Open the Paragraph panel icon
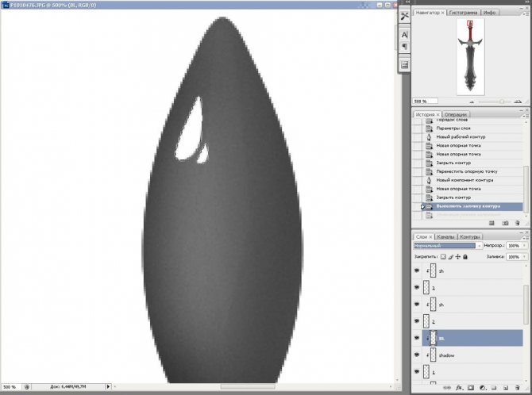 (x=404, y=47)
